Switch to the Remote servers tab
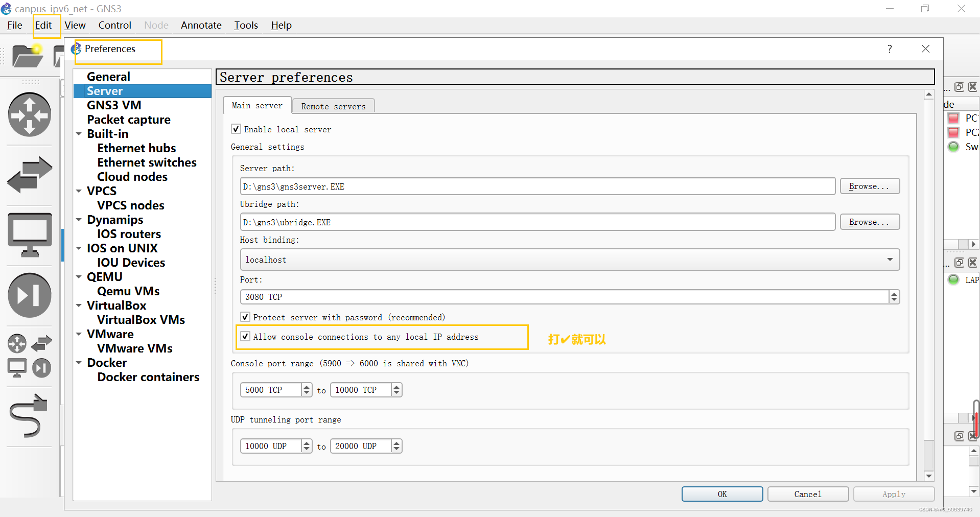This screenshot has width=980, height=517. point(334,106)
